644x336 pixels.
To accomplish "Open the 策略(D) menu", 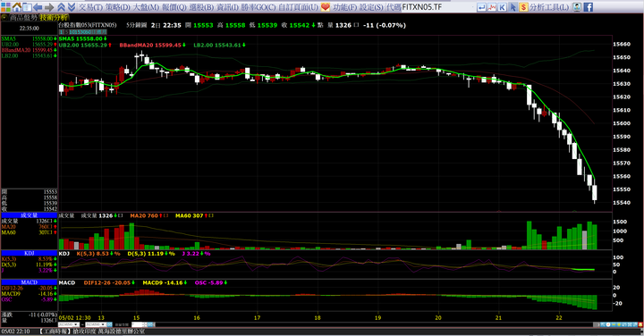I will (x=117, y=7).
